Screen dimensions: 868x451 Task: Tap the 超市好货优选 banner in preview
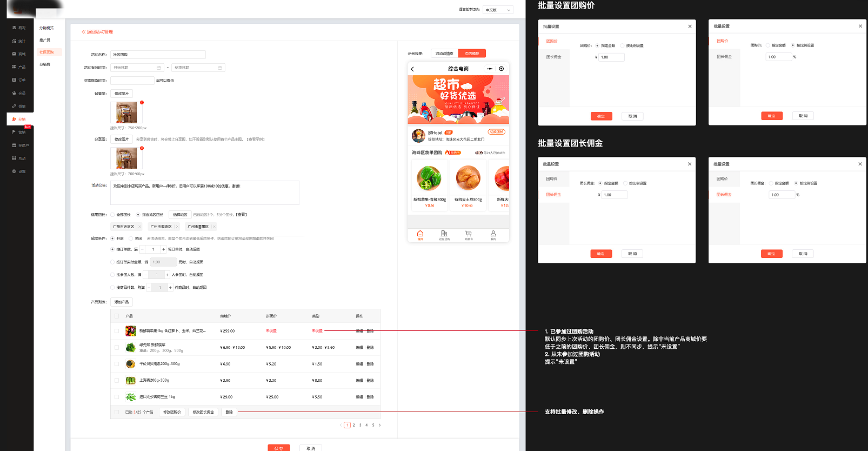(458, 100)
